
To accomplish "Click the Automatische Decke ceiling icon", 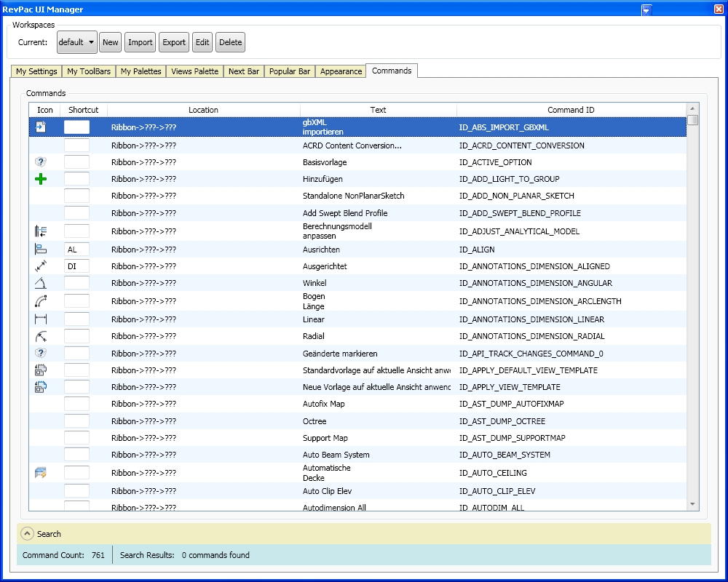I will click(41, 473).
